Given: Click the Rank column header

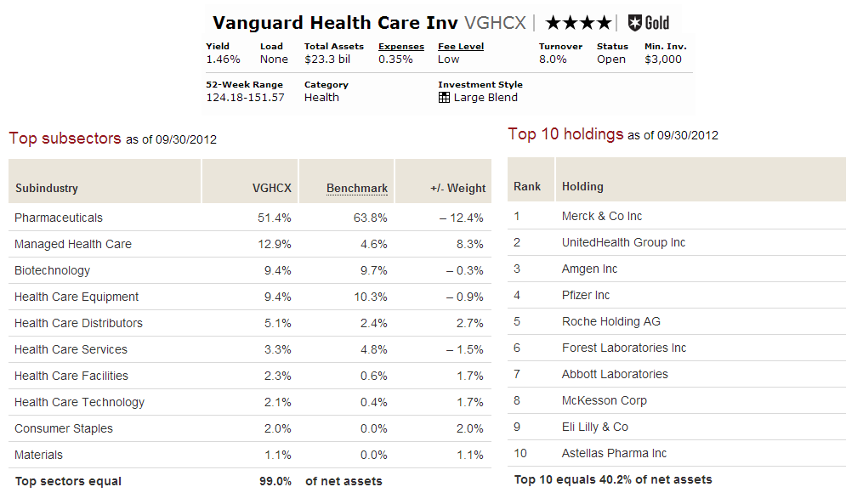Looking at the screenshot, I should tap(527, 186).
